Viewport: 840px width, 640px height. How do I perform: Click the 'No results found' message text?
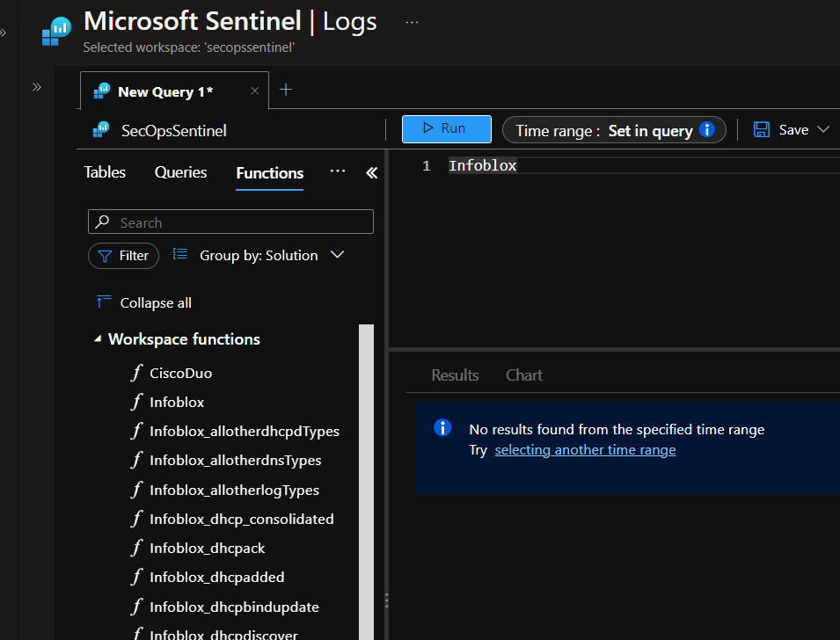pos(617,430)
